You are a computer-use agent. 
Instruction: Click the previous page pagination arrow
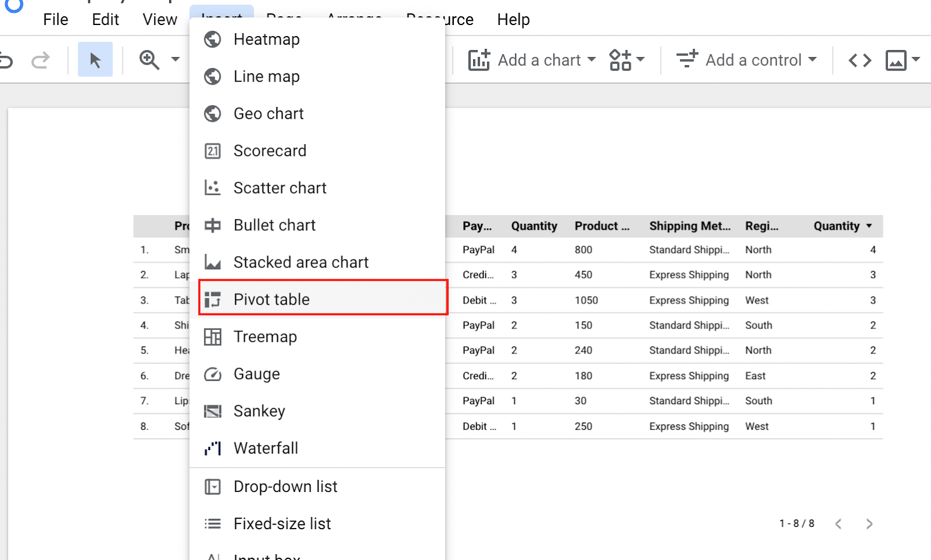point(838,523)
